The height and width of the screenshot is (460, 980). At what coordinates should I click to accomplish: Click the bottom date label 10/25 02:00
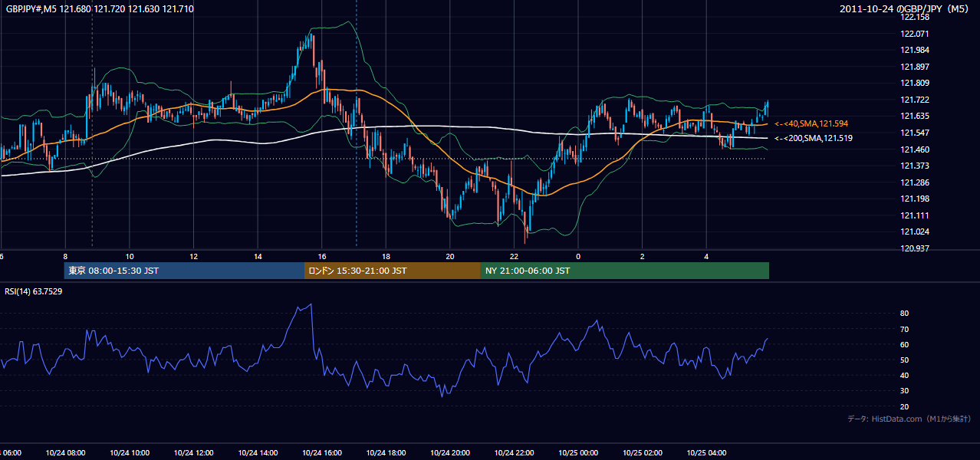coord(643,453)
